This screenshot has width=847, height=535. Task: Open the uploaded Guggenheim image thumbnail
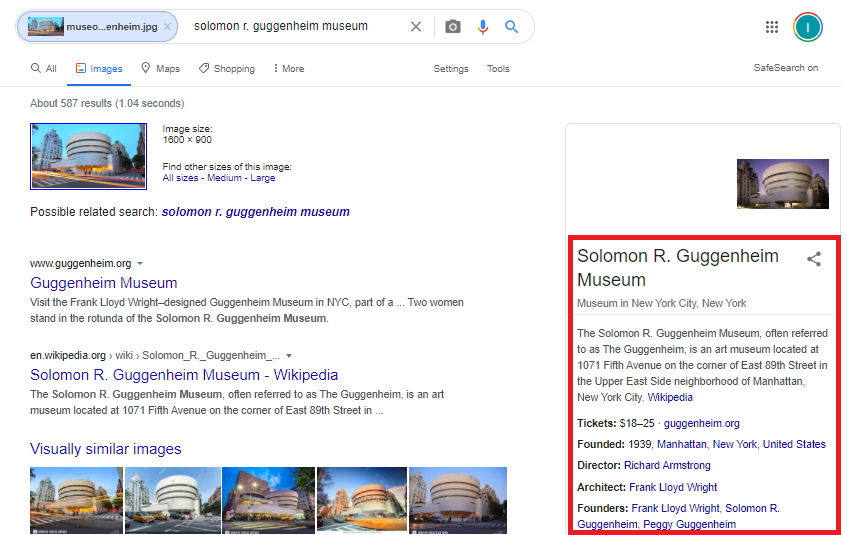click(x=89, y=156)
